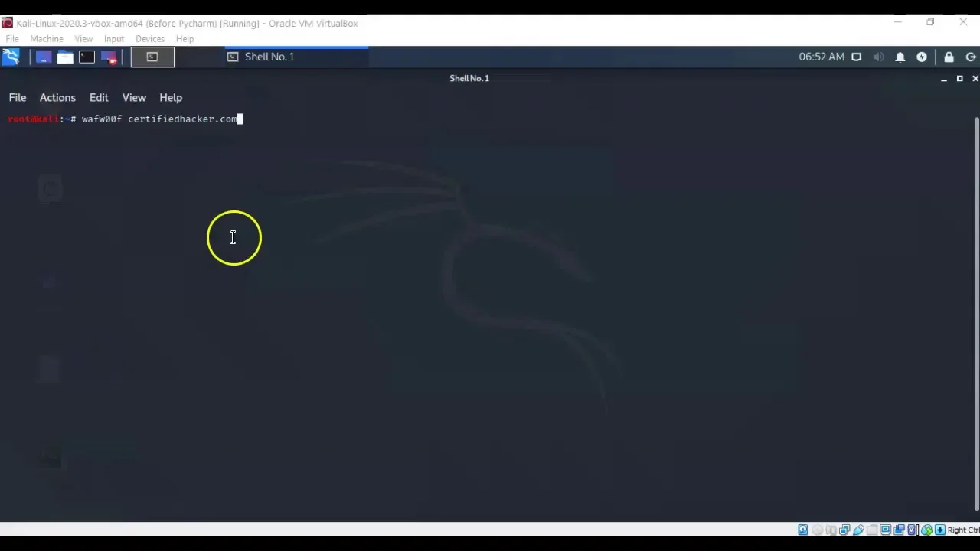Click the VirtualBox shared folders status icon
The height and width of the screenshot is (551, 980).
[x=872, y=530]
